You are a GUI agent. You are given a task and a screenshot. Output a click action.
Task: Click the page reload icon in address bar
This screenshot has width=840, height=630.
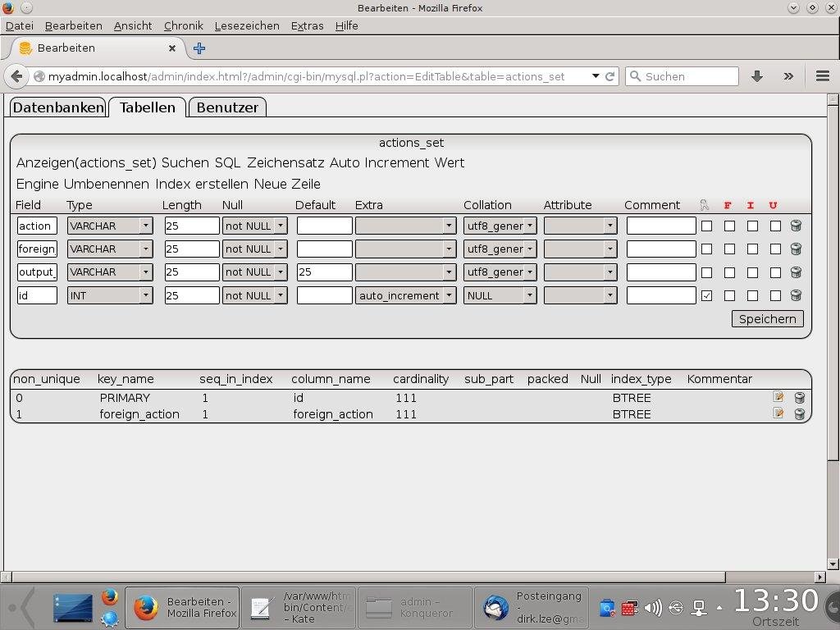609,75
